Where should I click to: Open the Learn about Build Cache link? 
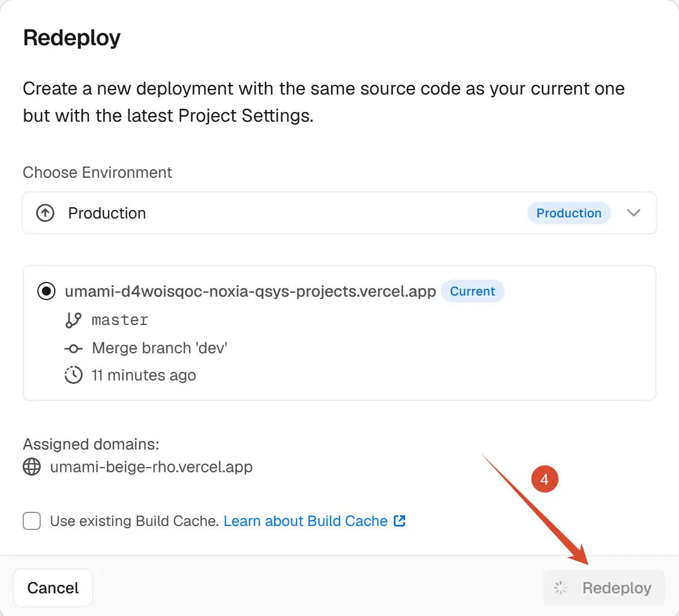pyautogui.click(x=306, y=521)
